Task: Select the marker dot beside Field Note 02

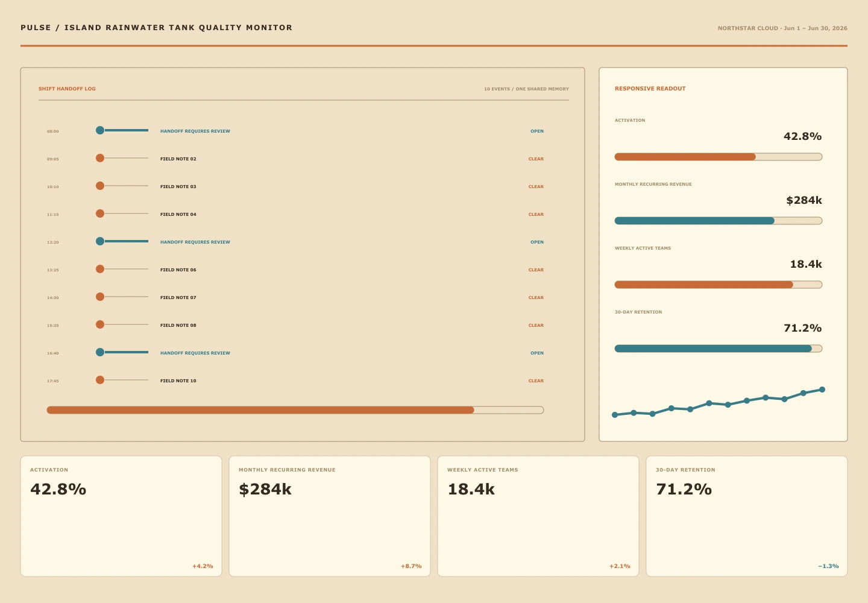Action: (100, 158)
